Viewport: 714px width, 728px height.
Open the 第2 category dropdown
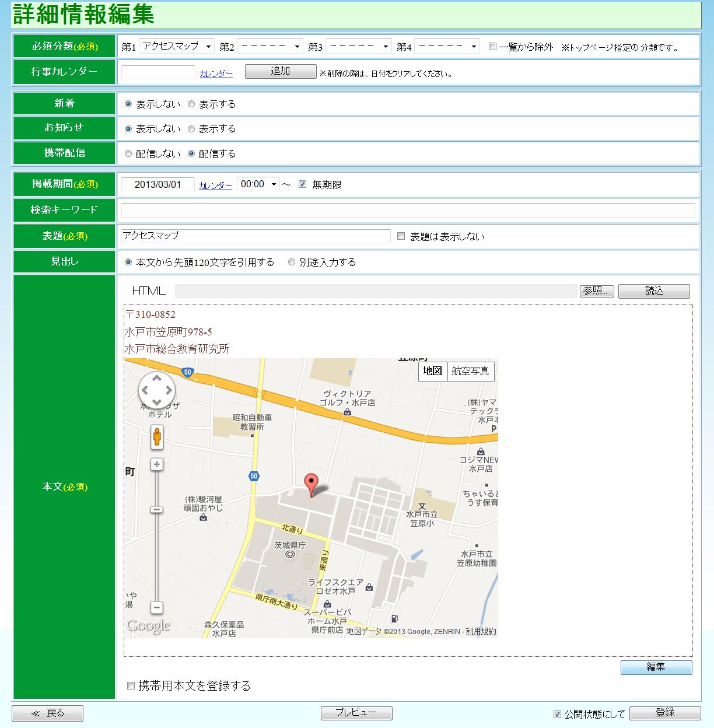[x=270, y=46]
